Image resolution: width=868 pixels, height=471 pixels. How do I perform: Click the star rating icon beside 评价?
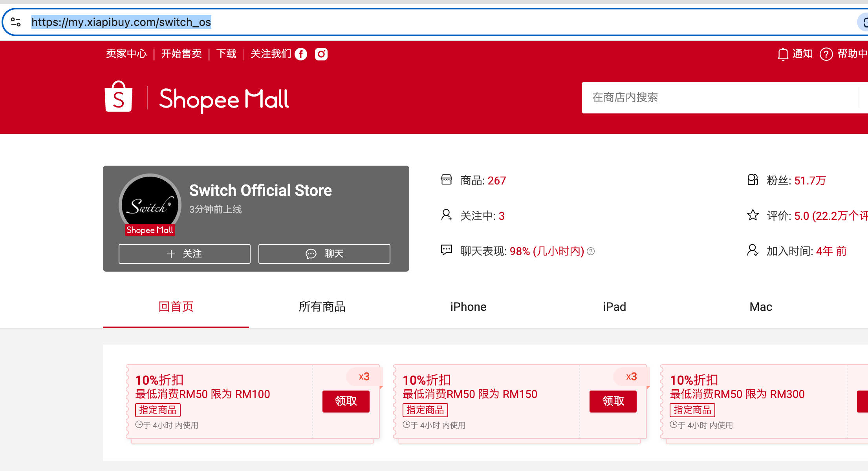coord(753,215)
